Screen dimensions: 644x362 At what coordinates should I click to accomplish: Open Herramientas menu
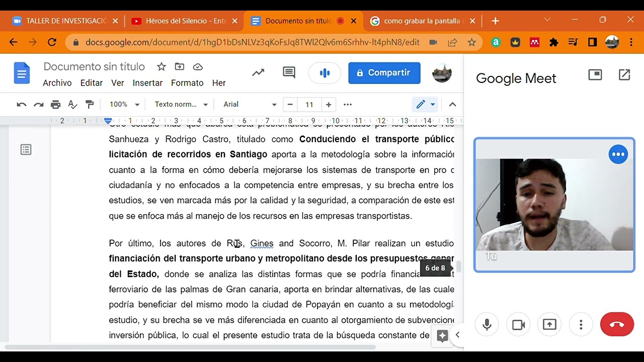pos(219,83)
